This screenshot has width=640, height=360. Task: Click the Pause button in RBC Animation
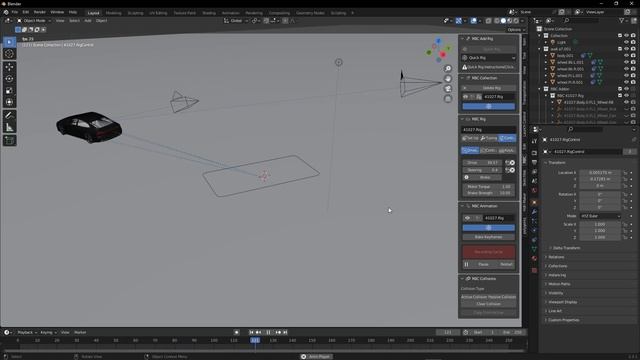(483, 264)
